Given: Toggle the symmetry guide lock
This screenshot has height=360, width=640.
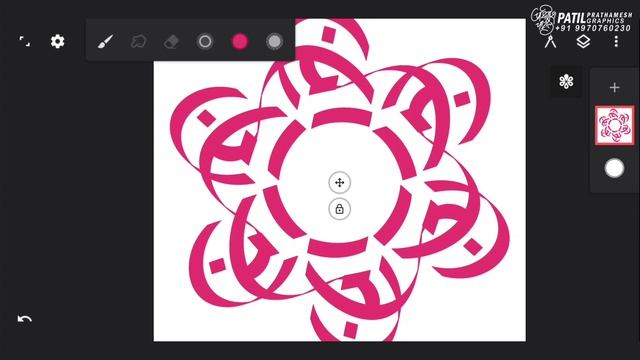Looking at the screenshot, I should (x=340, y=209).
